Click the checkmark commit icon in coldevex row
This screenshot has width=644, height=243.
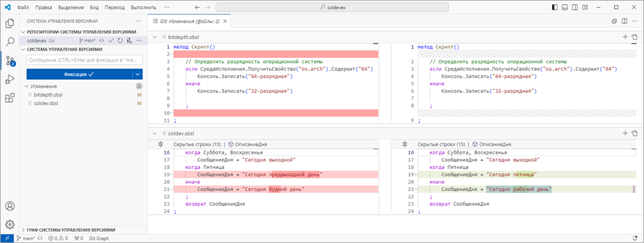[x=111, y=40]
